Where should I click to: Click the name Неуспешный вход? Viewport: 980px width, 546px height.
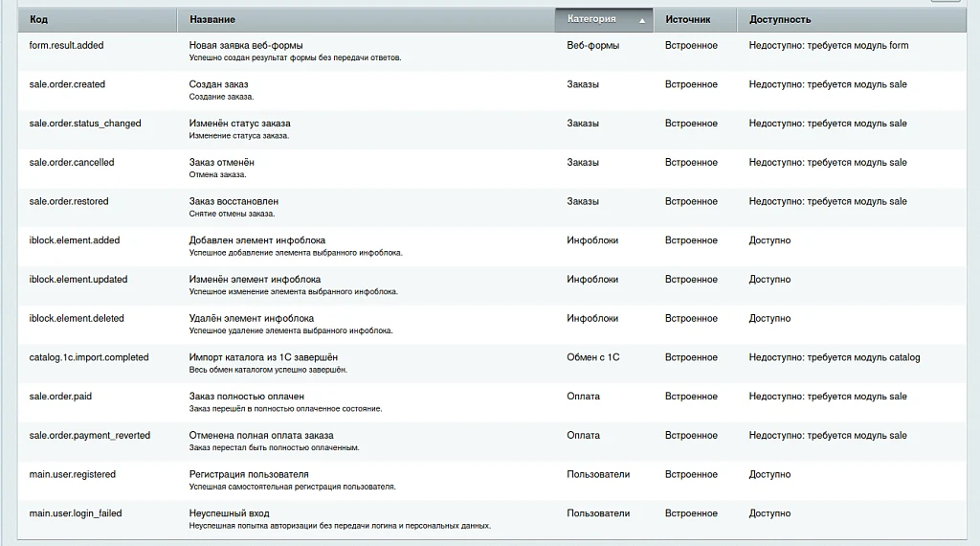click(230, 513)
